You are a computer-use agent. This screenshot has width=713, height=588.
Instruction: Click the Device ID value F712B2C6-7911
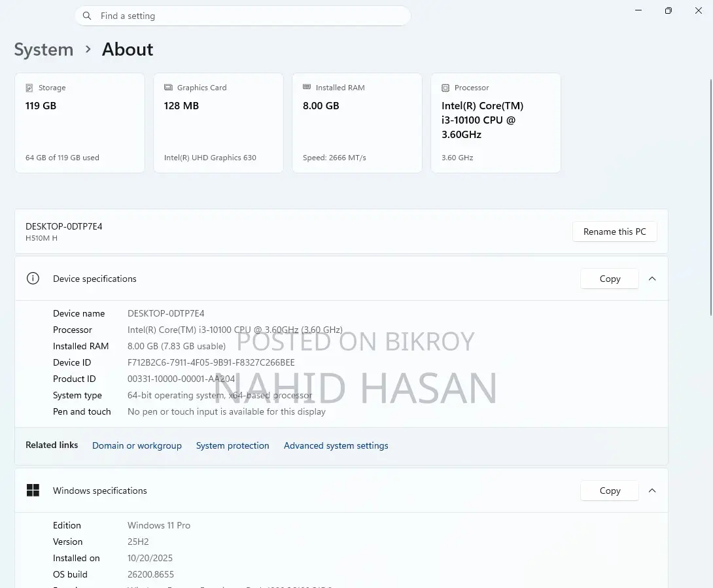tap(211, 362)
